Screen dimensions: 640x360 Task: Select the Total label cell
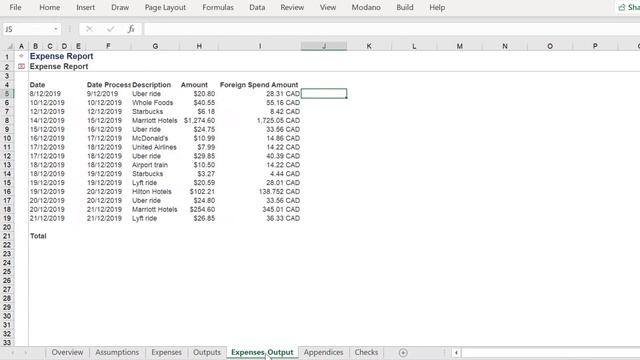click(x=38, y=236)
